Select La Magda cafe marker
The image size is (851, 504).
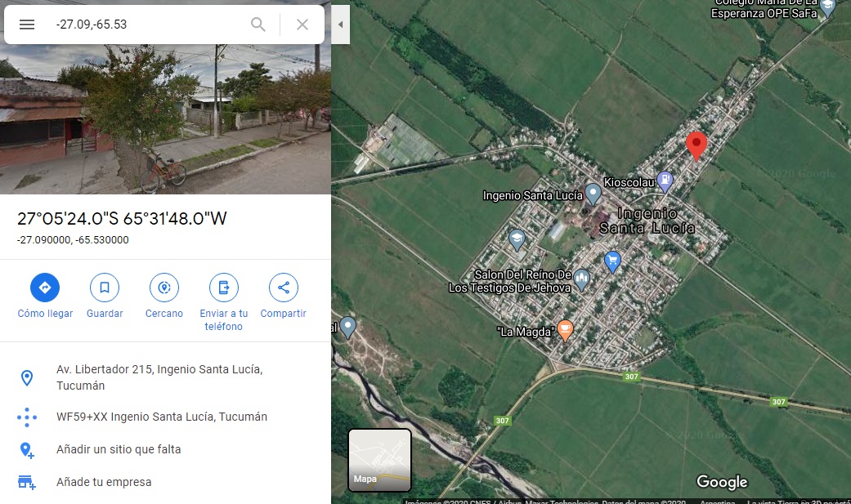565,330
